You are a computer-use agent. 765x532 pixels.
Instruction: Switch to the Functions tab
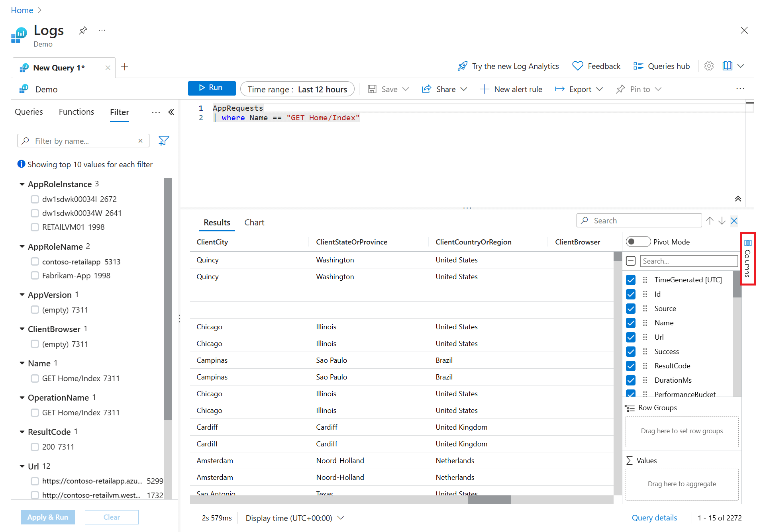click(x=76, y=112)
